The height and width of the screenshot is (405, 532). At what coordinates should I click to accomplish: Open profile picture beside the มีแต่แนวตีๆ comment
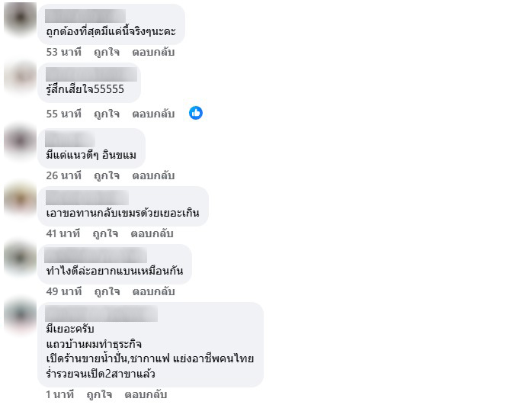point(20,141)
